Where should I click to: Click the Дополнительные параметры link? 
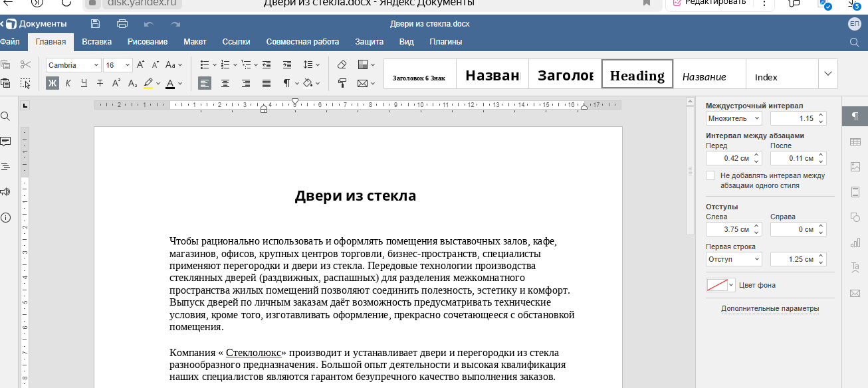770,309
